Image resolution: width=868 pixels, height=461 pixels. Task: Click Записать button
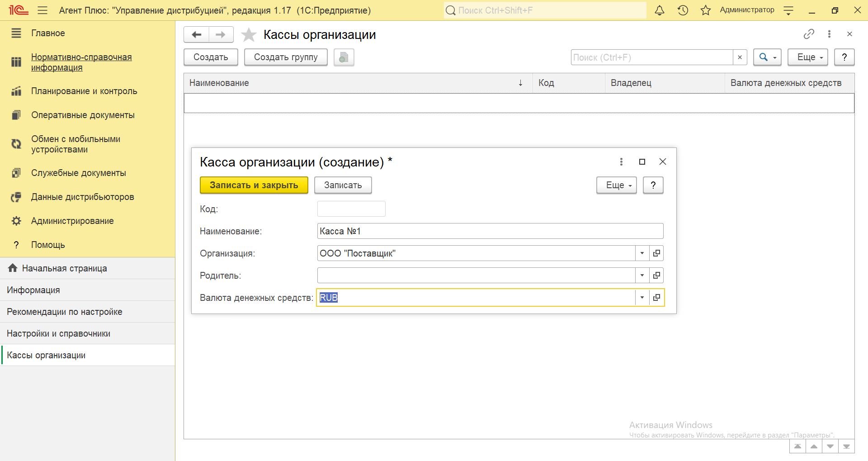coord(343,185)
